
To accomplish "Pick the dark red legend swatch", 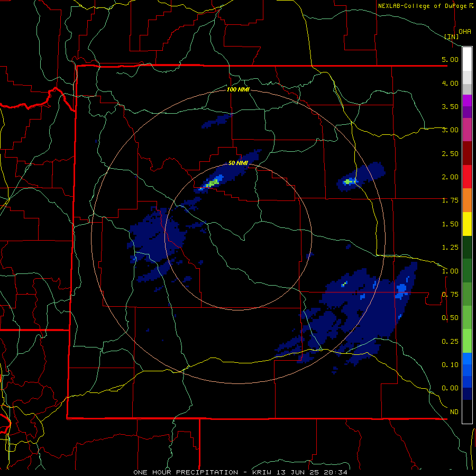I will click(x=467, y=153).
